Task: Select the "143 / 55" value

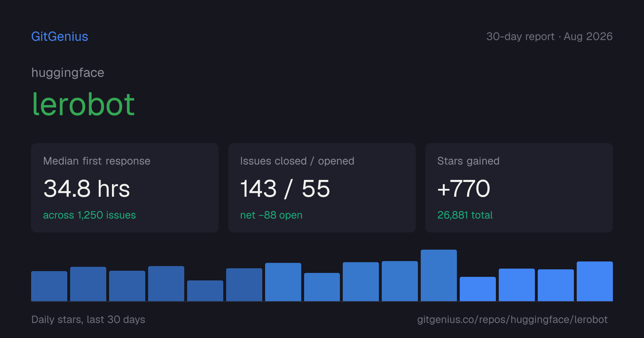Action: pyautogui.click(x=285, y=188)
